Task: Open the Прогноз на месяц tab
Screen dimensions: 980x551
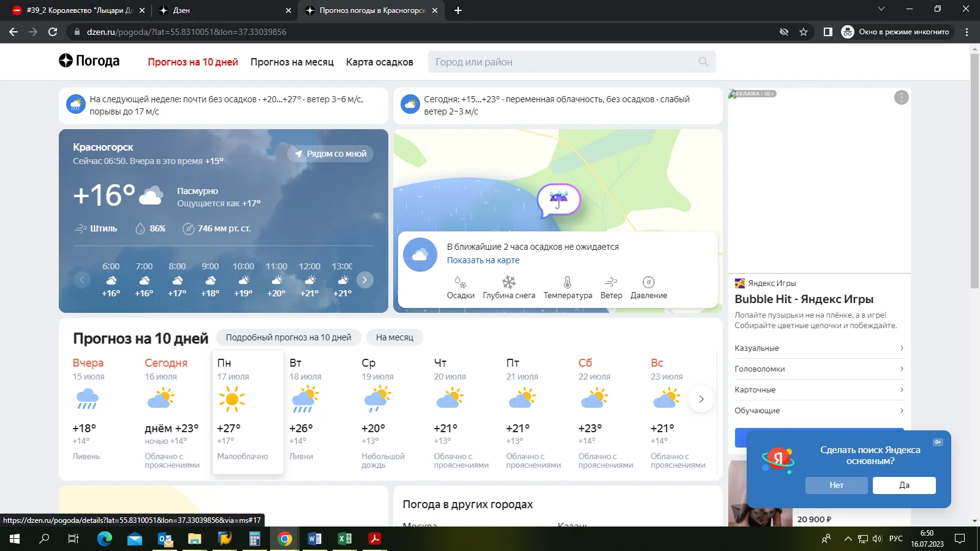Action: click(x=292, y=62)
